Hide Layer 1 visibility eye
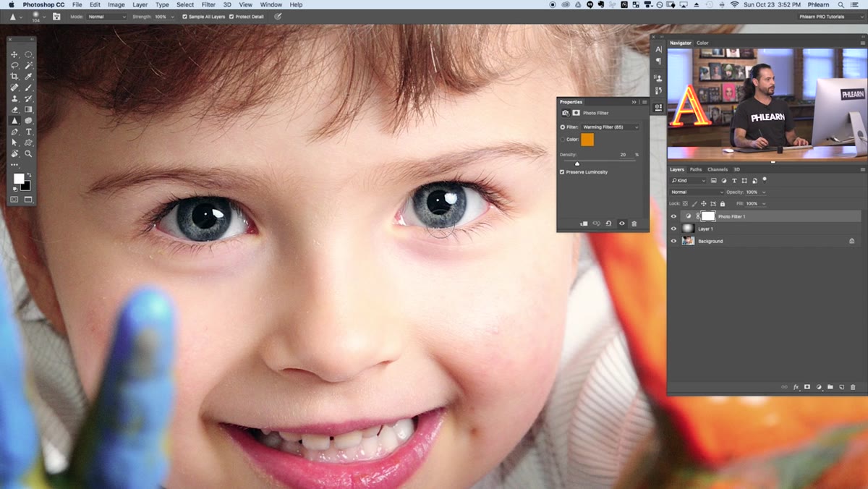 click(x=674, y=229)
